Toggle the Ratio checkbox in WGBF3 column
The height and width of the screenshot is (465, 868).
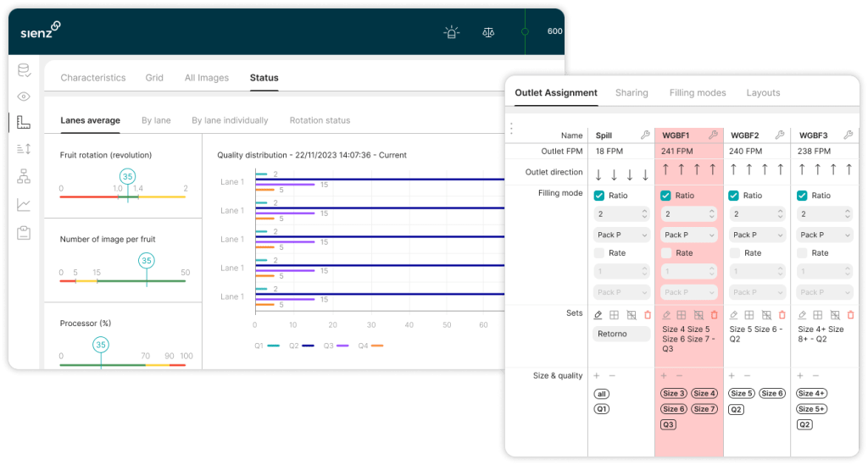pos(802,196)
